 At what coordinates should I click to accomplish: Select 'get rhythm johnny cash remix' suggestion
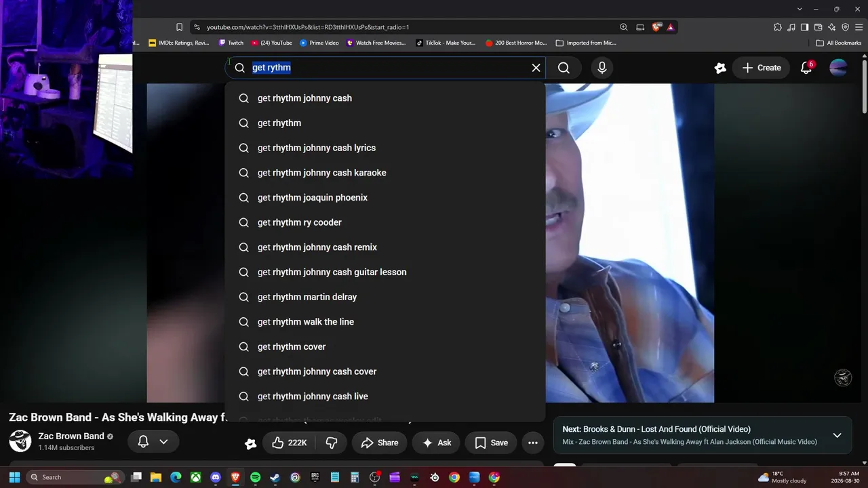click(x=385, y=247)
